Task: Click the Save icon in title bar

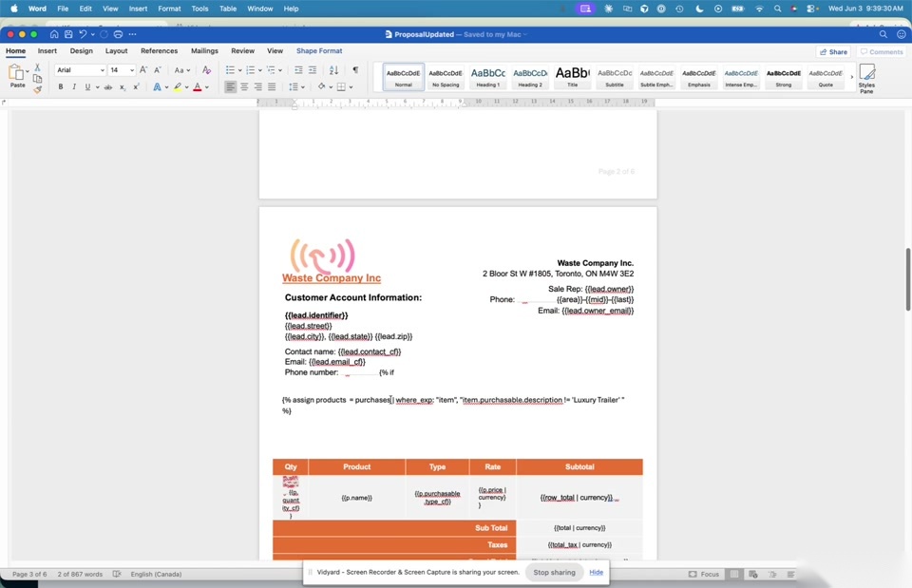Action: [x=68, y=34]
